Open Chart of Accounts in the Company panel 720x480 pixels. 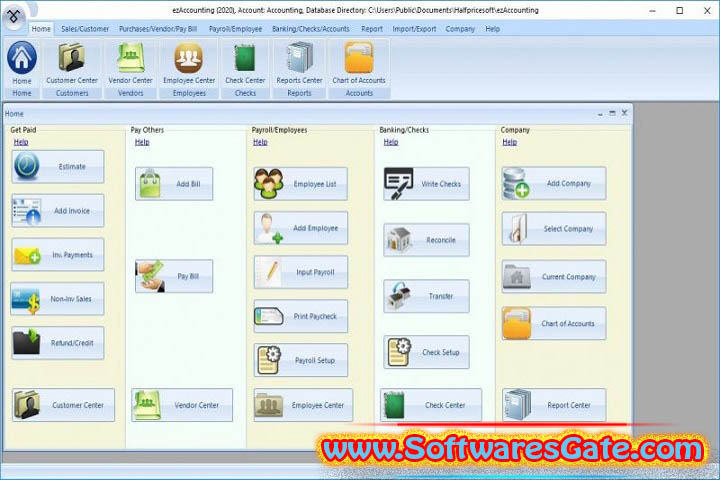point(554,324)
